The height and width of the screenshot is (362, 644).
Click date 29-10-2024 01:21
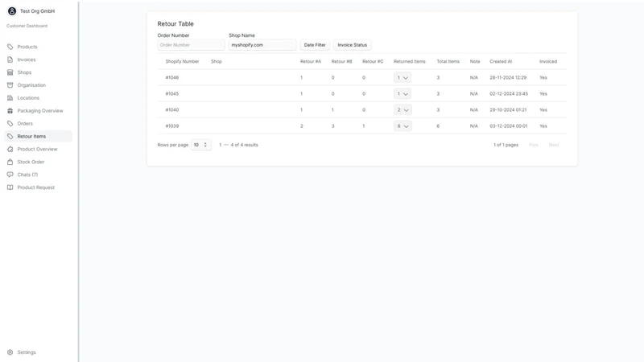pyautogui.click(x=508, y=110)
